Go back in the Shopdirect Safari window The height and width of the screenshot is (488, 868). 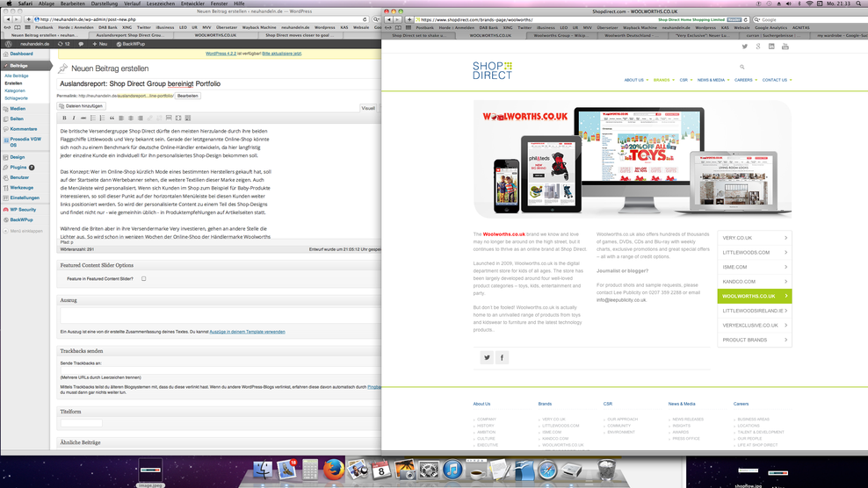click(389, 19)
